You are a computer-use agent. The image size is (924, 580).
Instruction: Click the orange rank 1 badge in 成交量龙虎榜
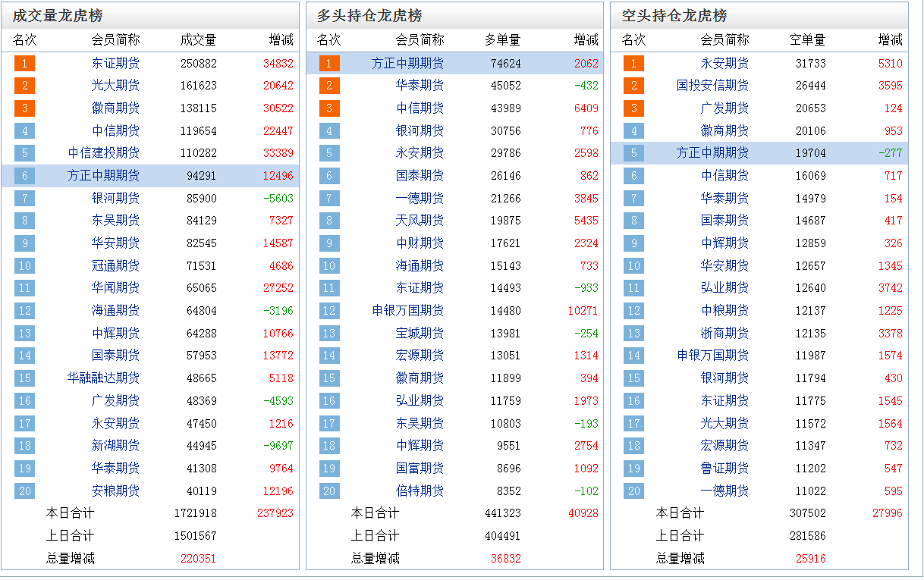pyautogui.click(x=25, y=64)
